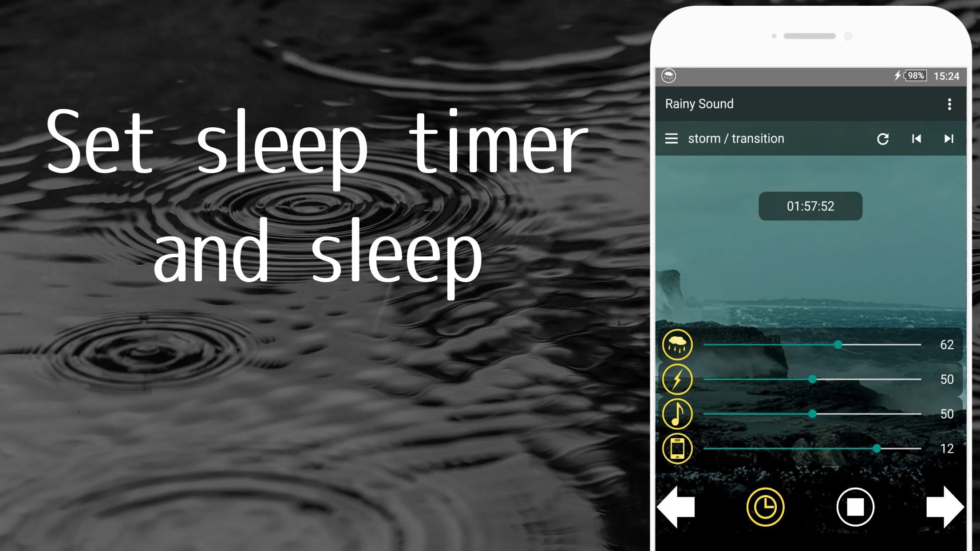
Task: Select the storm/transition track label
Action: point(736,138)
